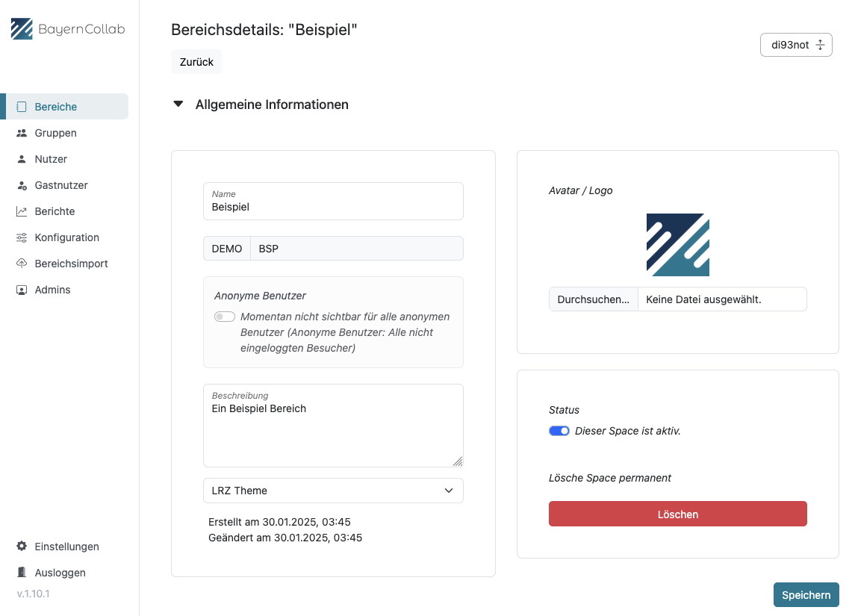Open the Admins menu item
Viewport: 855px width, 616px height.
(x=52, y=290)
